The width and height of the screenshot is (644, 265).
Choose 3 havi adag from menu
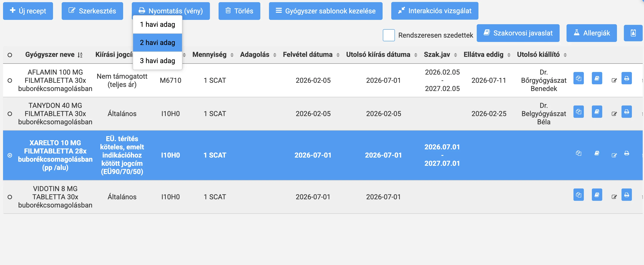click(x=157, y=61)
